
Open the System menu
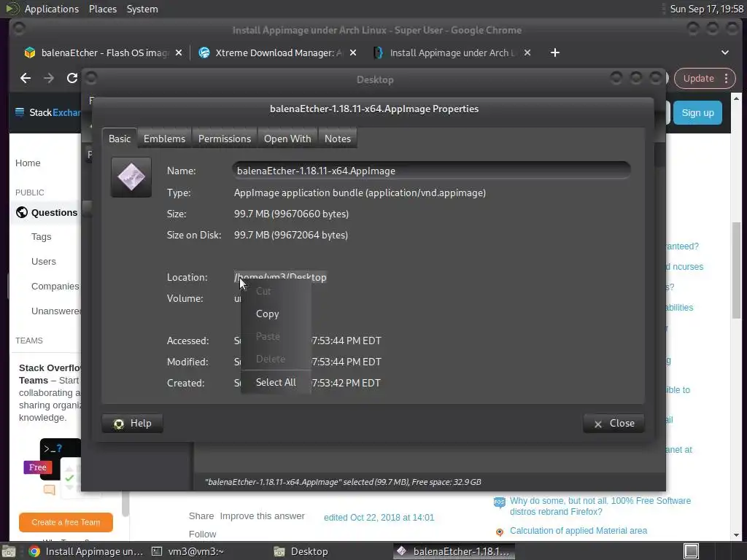(x=142, y=9)
